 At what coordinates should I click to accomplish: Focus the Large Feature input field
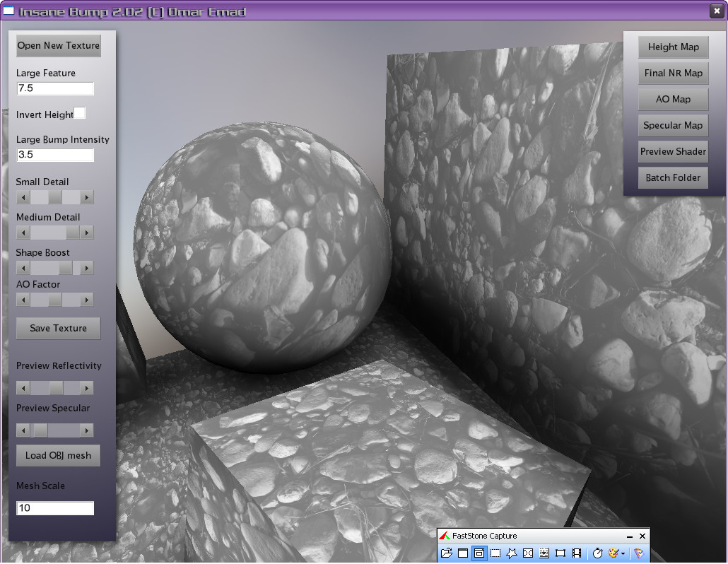click(55, 88)
